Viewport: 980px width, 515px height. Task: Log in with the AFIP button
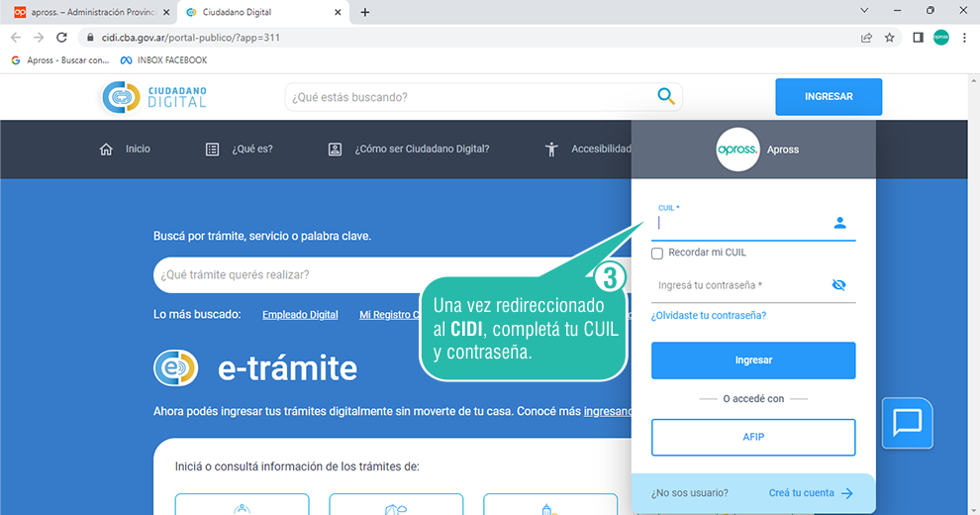pos(753,438)
